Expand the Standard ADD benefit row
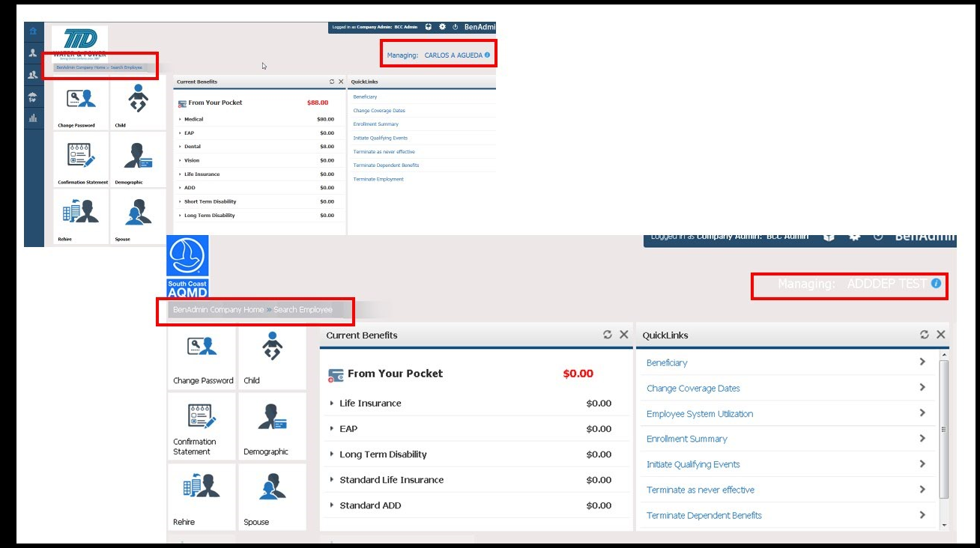The image size is (980, 548). tap(370, 505)
